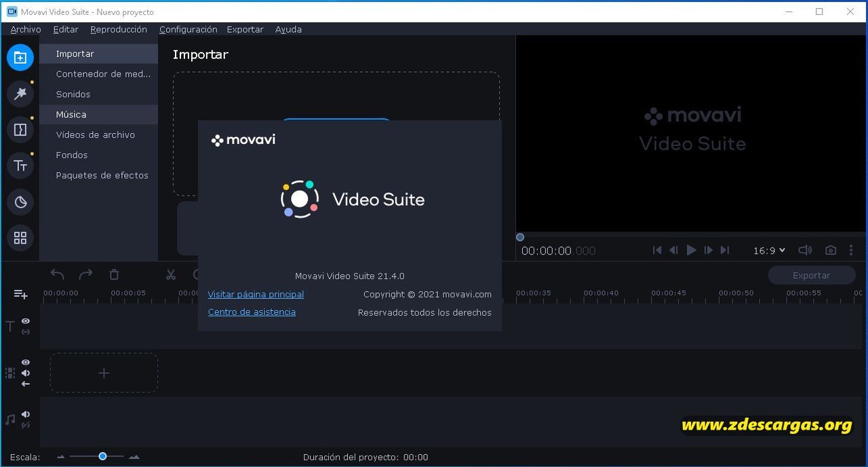This screenshot has width=868, height=467.
Task: Select the Música category
Action: click(x=98, y=115)
